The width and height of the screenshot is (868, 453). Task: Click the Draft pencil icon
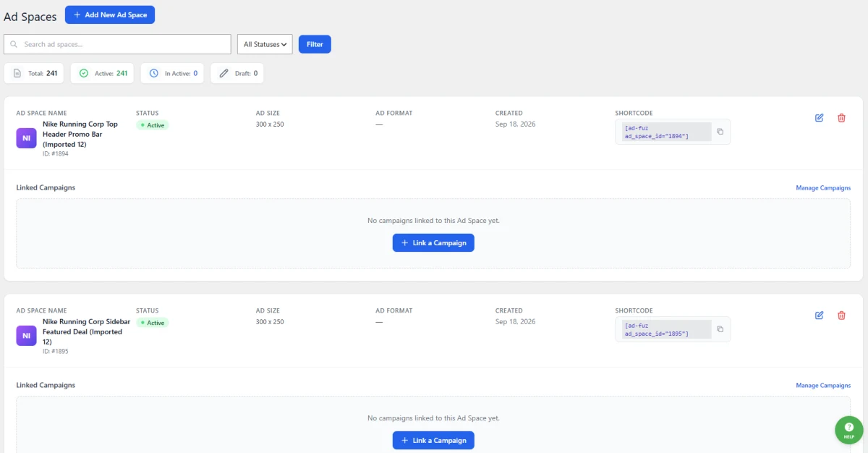tap(224, 73)
